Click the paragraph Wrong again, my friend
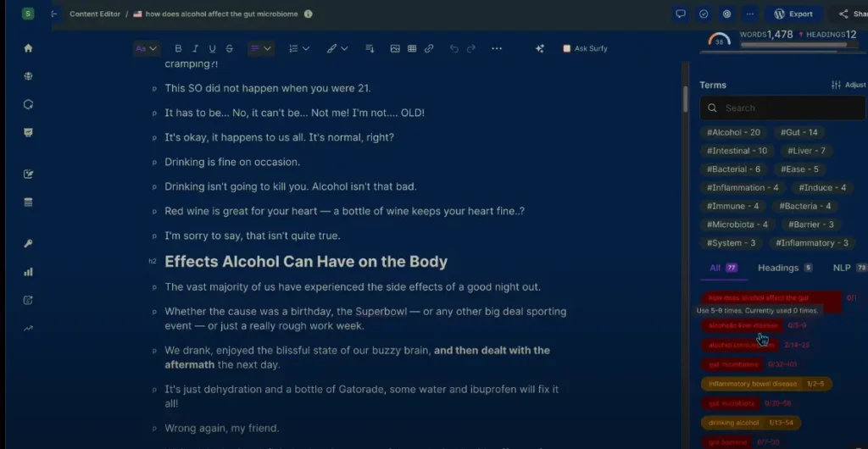Image resolution: width=868 pixels, height=449 pixels. (x=222, y=428)
